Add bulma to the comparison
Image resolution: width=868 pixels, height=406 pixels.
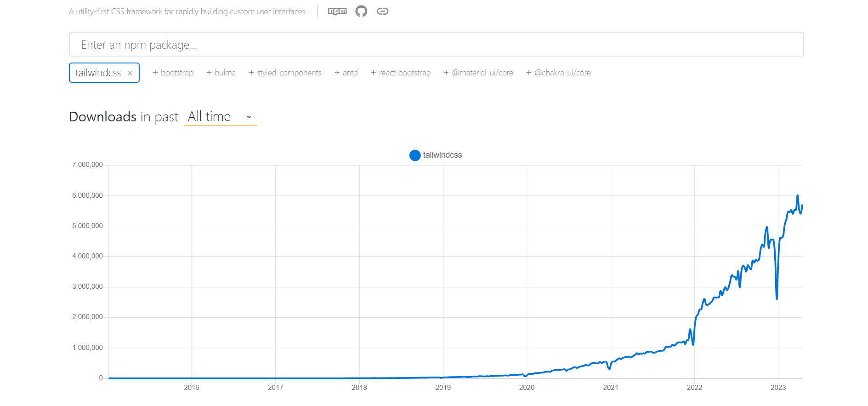point(221,73)
